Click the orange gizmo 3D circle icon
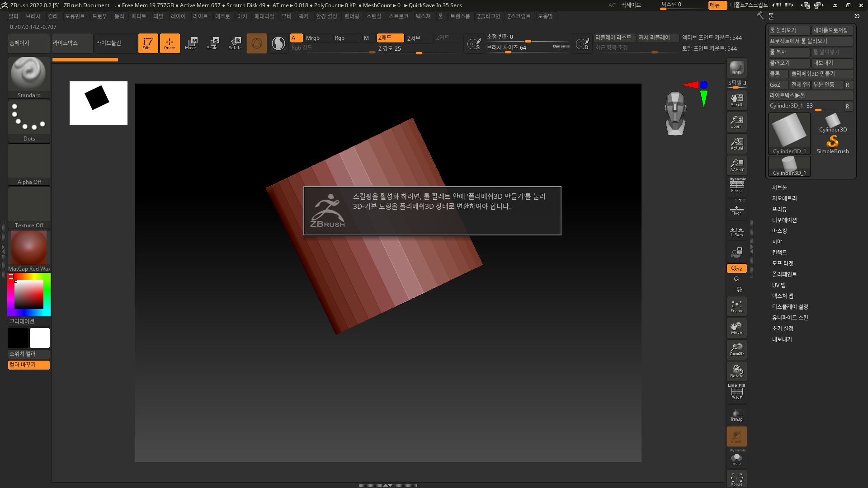 tap(257, 43)
